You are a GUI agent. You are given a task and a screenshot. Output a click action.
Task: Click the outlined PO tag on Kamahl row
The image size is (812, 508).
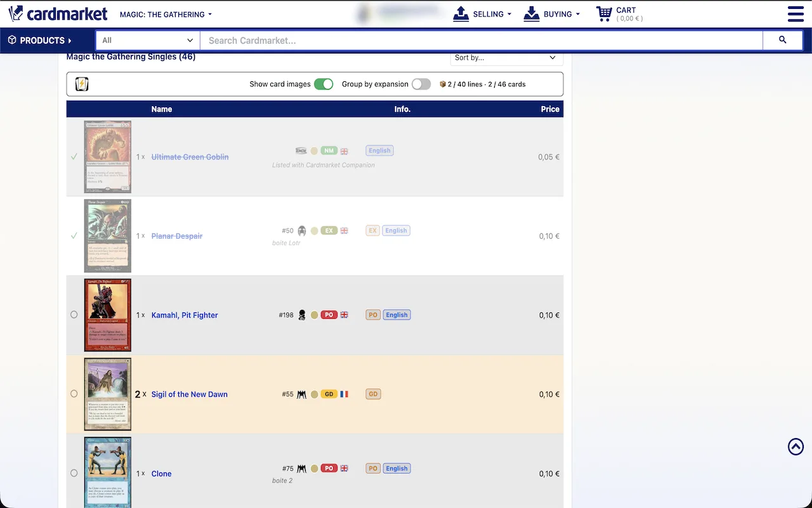(x=373, y=315)
